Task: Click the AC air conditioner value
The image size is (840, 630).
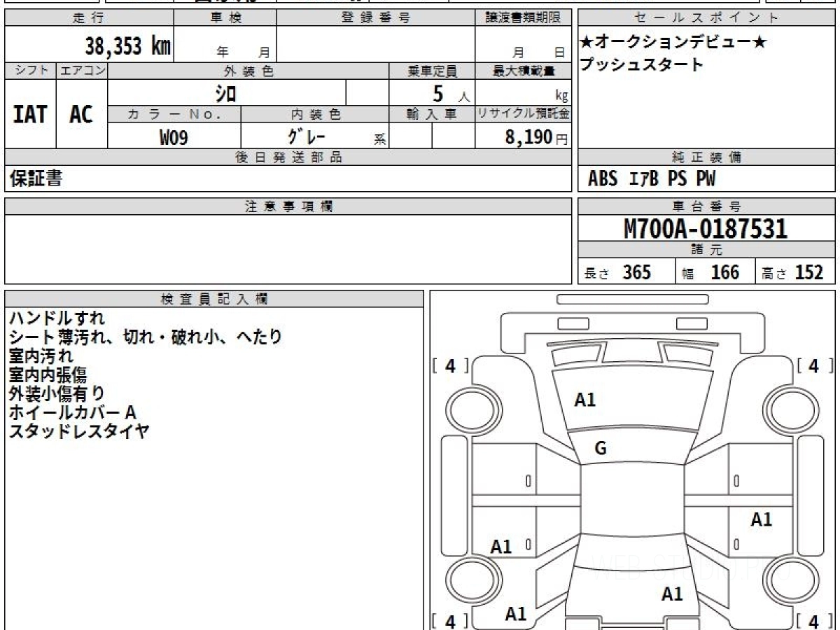Action: click(x=81, y=114)
